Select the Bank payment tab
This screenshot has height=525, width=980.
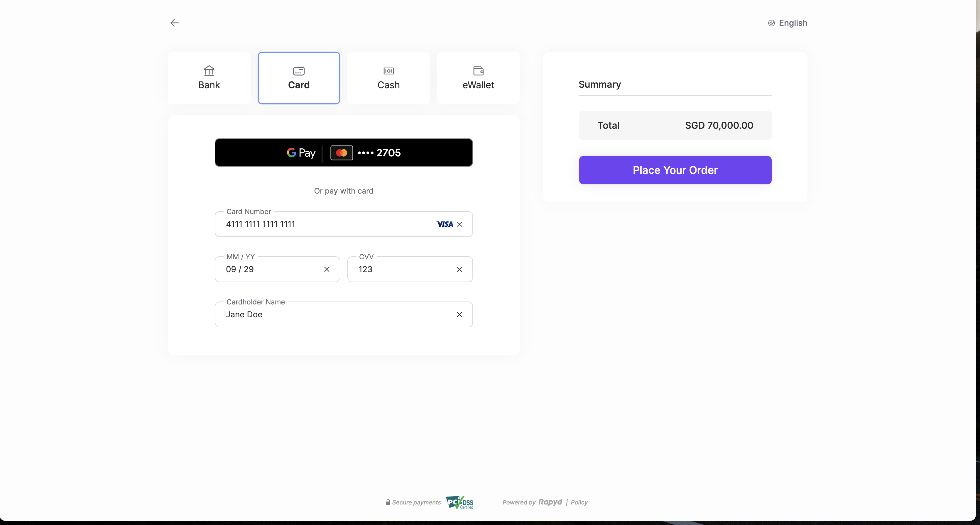click(x=209, y=78)
